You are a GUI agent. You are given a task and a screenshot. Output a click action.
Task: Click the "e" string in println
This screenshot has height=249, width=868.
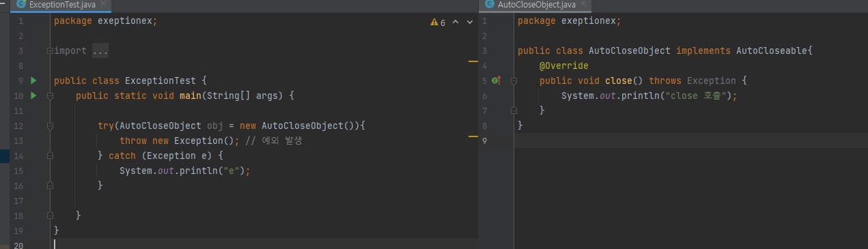(x=232, y=170)
